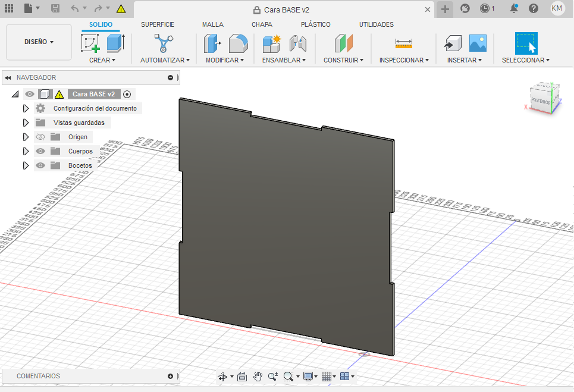The height and width of the screenshot is (392, 574).
Task: Open the MODIFICAR dropdown menu
Action: coord(225,60)
